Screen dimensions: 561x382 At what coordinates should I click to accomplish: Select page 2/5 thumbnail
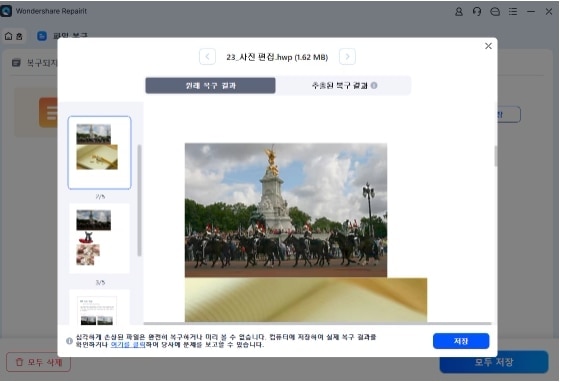tap(99, 152)
